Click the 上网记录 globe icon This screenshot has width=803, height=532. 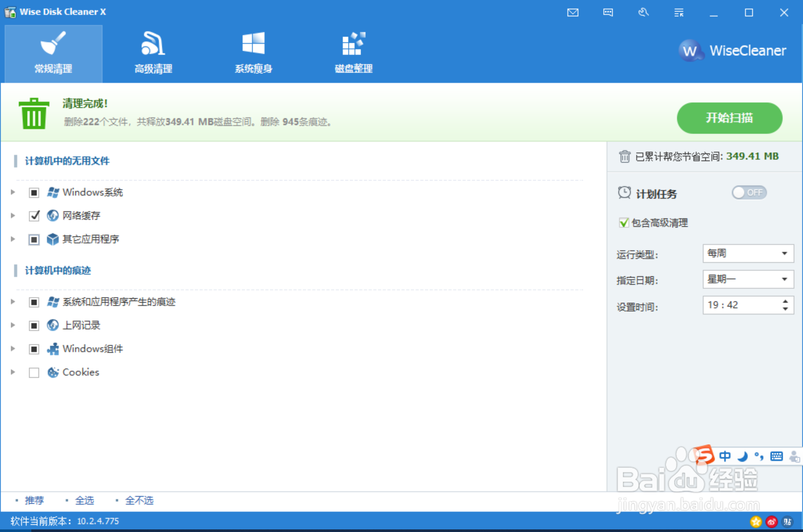tap(53, 325)
